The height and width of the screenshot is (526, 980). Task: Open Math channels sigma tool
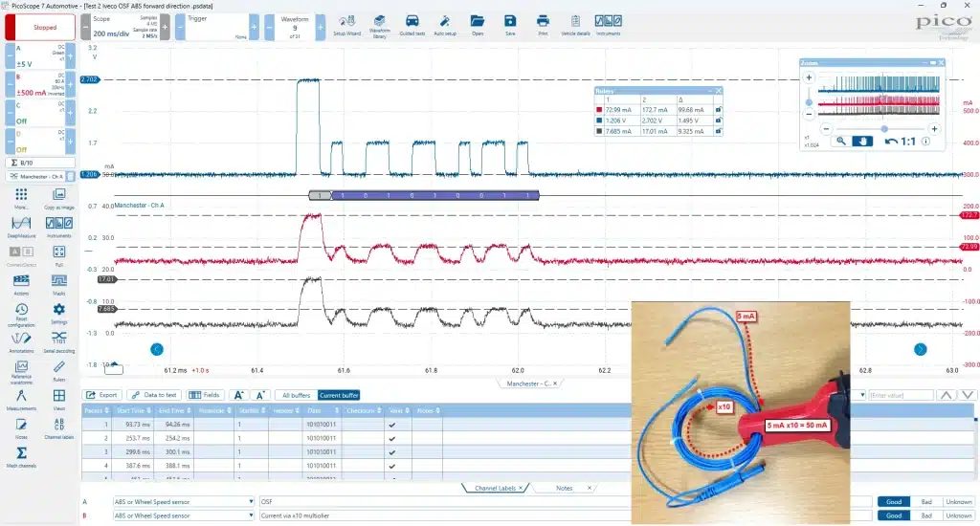click(x=21, y=456)
